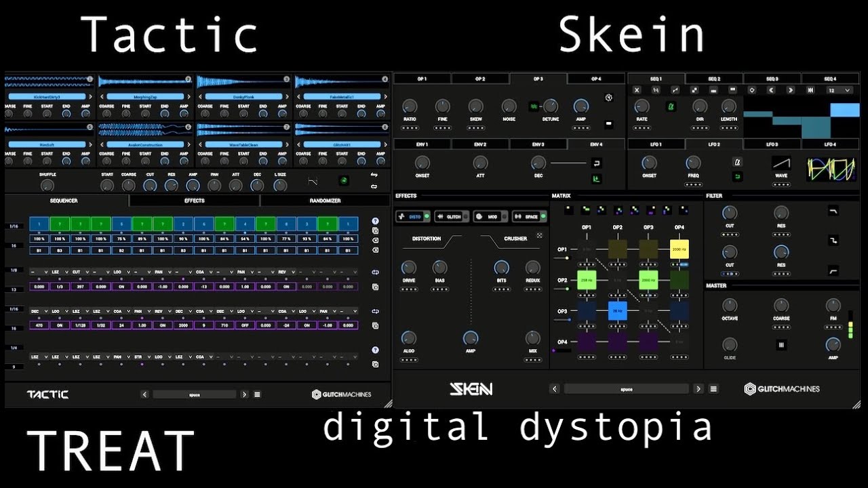
Task: Toggle the green tempo-sync icon beside RATE
Action: pyautogui.click(x=671, y=106)
